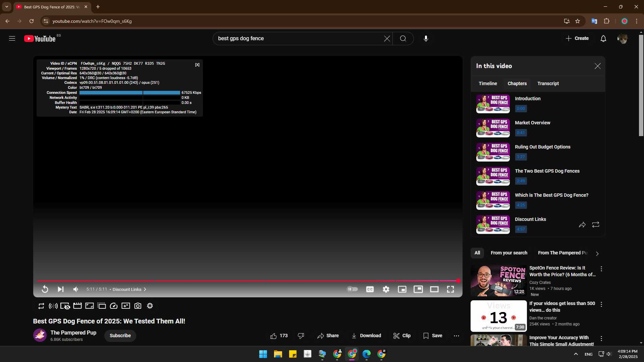644x362 pixels.
Task: Show more filter chips with the arrow
Action: pyautogui.click(x=597, y=254)
